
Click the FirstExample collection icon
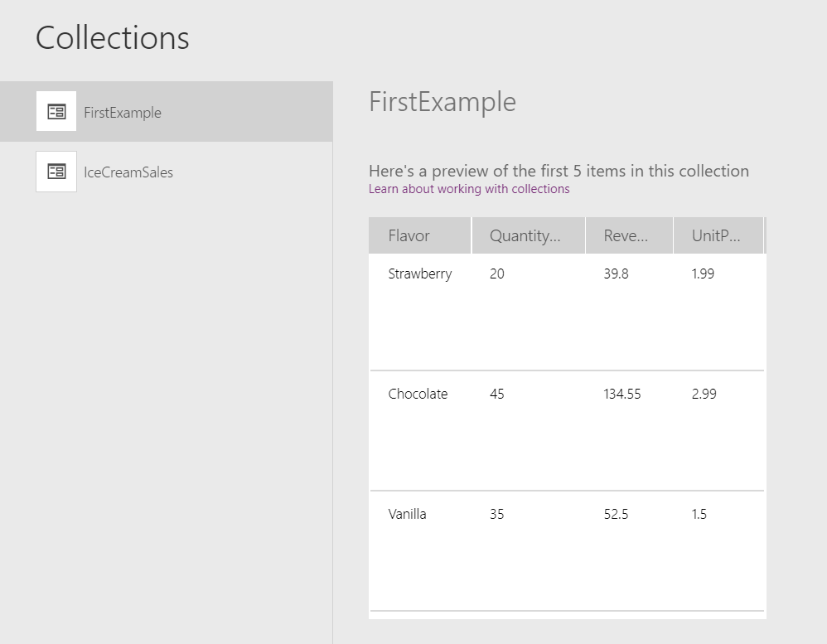pos(56,111)
